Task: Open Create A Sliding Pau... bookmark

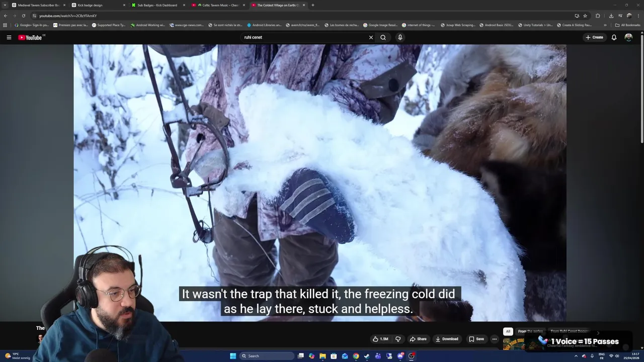Action: pos(574,25)
